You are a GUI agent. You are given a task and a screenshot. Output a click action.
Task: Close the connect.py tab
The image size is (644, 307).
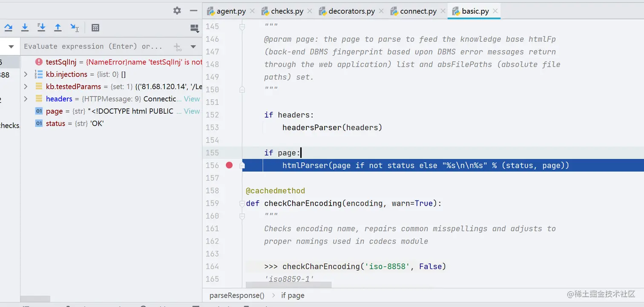(x=443, y=11)
